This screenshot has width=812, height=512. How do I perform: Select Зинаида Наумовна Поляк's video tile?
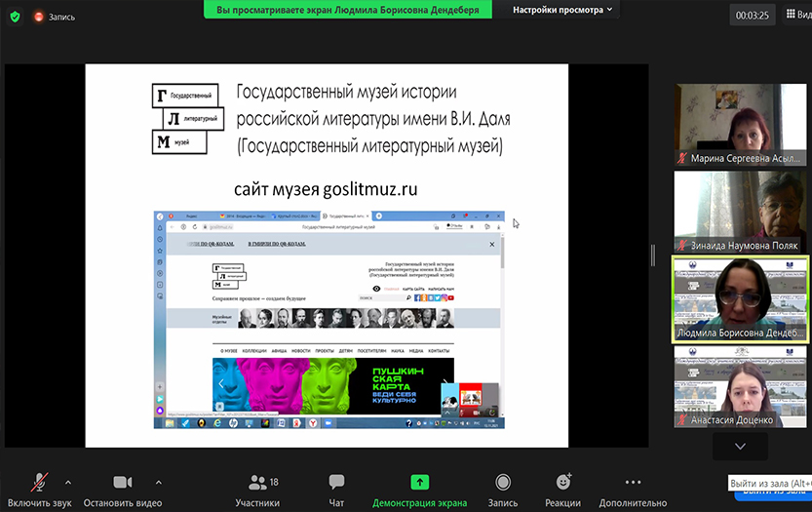coord(741,211)
